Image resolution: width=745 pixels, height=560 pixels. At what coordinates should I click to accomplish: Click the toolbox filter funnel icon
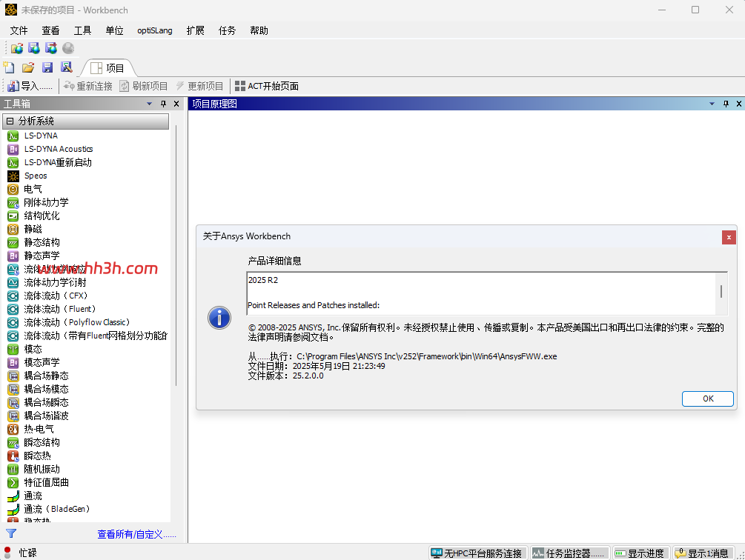(11, 533)
